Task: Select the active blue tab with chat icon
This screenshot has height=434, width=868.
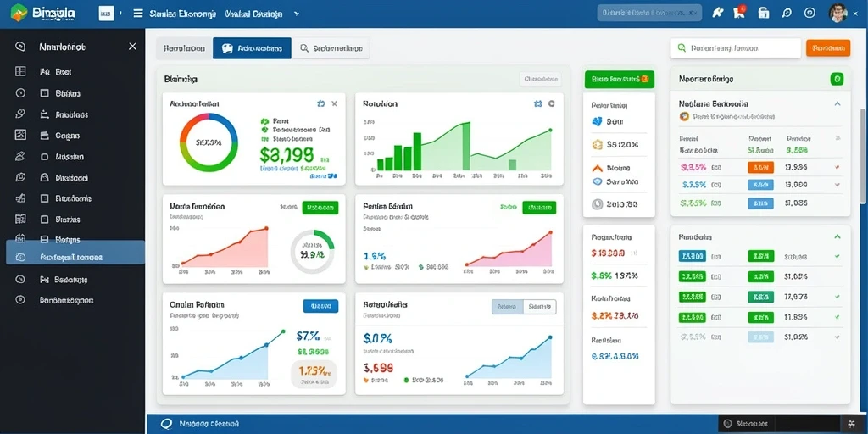Action: pos(252,48)
